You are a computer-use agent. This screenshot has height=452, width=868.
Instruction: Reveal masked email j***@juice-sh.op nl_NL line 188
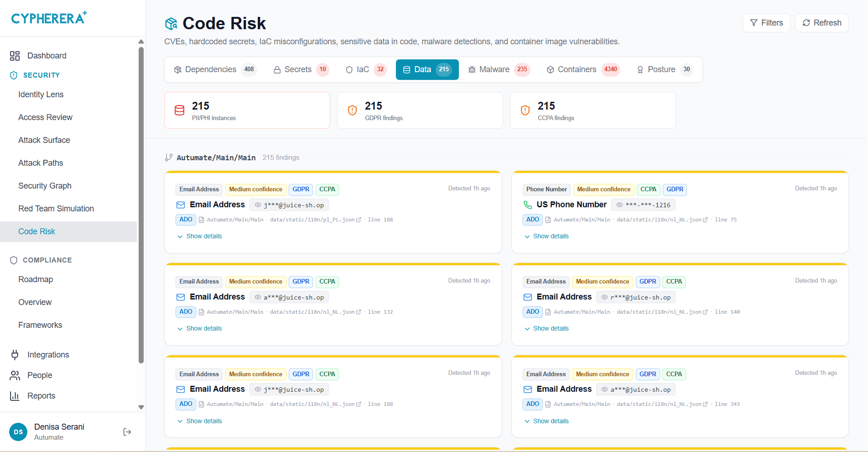[258, 389]
